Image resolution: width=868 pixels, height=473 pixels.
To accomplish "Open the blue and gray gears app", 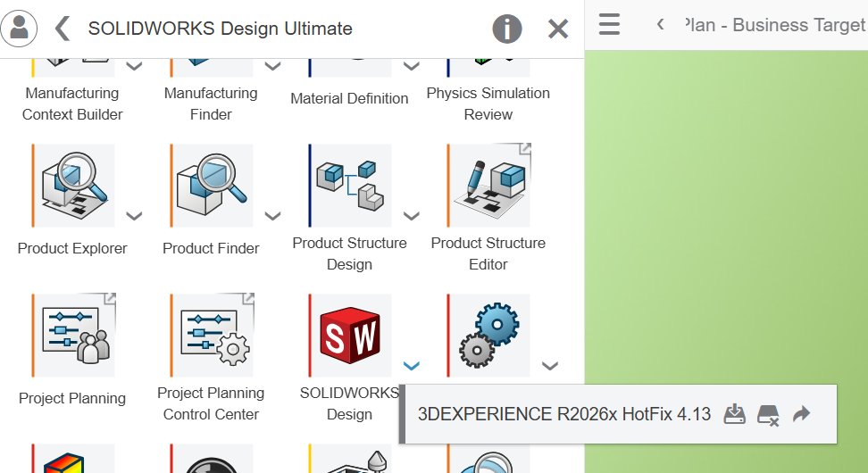I will tap(488, 336).
